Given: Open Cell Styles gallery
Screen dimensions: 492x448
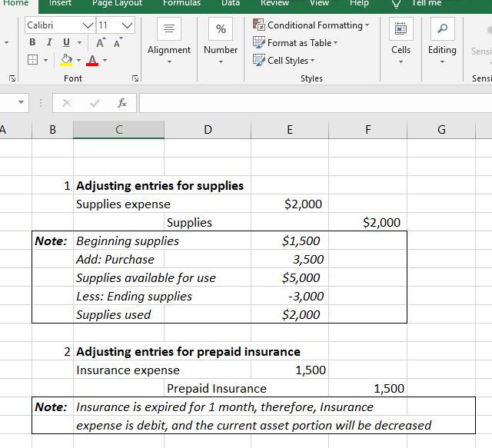Looking at the screenshot, I should (284, 60).
